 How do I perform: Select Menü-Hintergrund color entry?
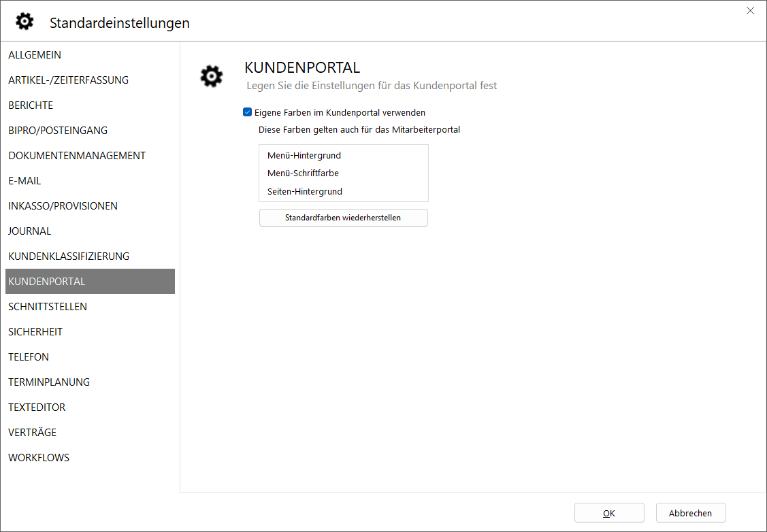tap(304, 156)
